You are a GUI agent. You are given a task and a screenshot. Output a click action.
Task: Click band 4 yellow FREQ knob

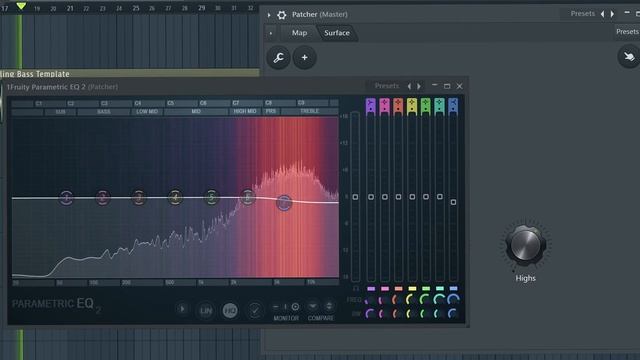click(x=411, y=300)
